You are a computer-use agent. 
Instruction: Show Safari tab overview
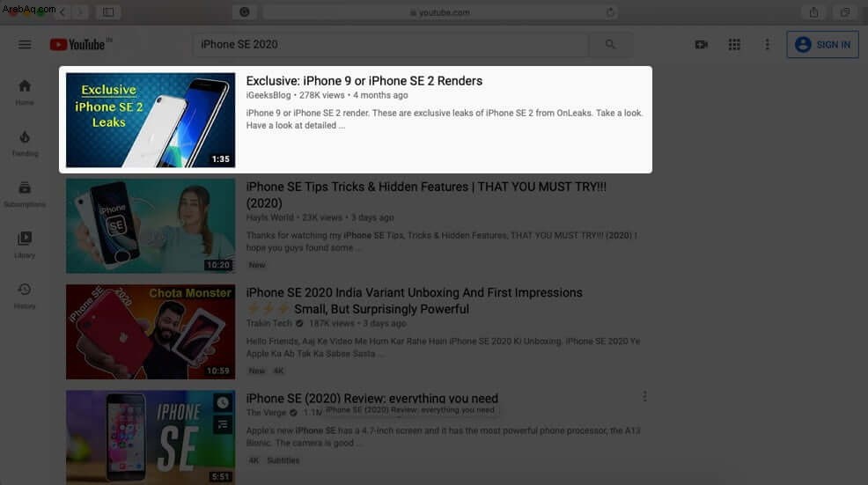tap(845, 11)
